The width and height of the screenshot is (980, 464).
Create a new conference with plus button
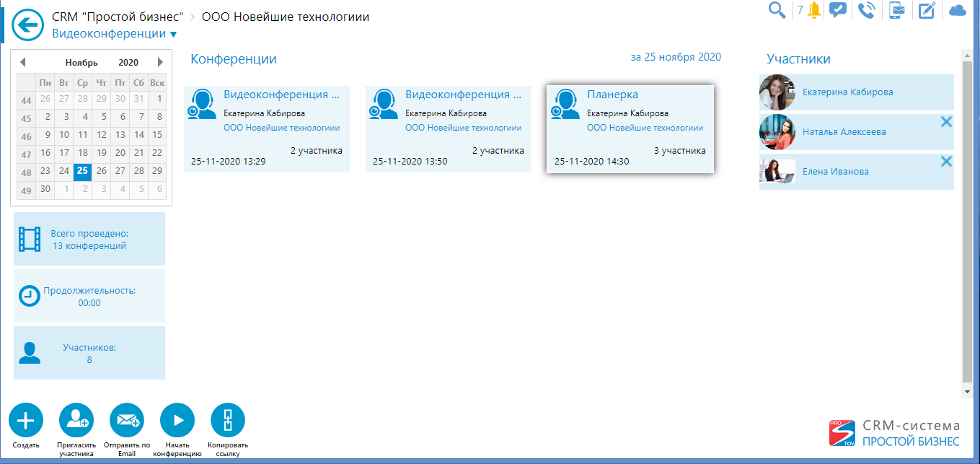click(26, 420)
